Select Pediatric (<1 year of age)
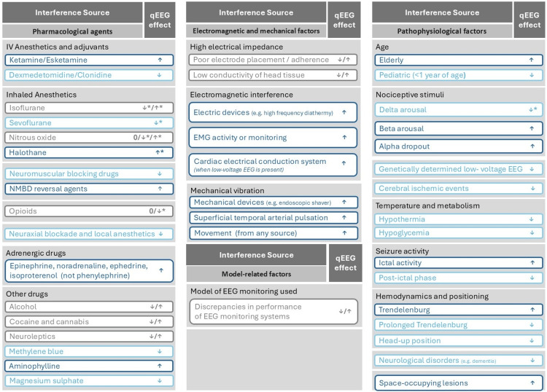 coord(459,75)
